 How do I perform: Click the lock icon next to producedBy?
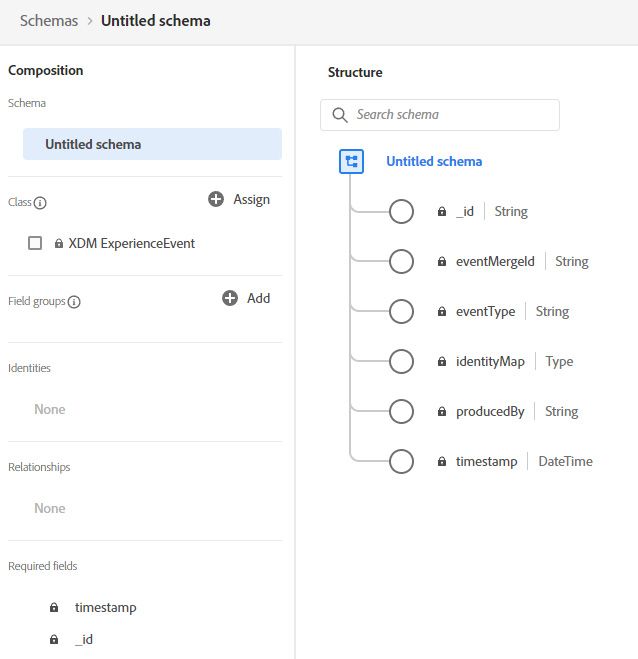click(442, 411)
